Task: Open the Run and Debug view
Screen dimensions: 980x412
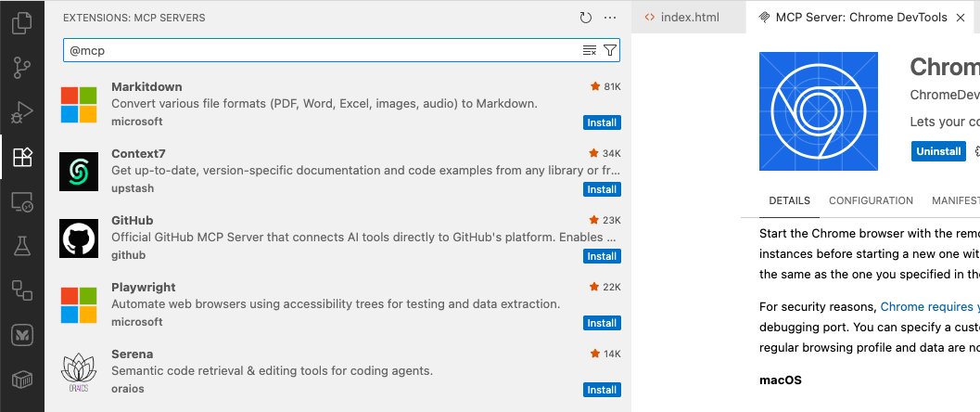Action: [x=22, y=112]
